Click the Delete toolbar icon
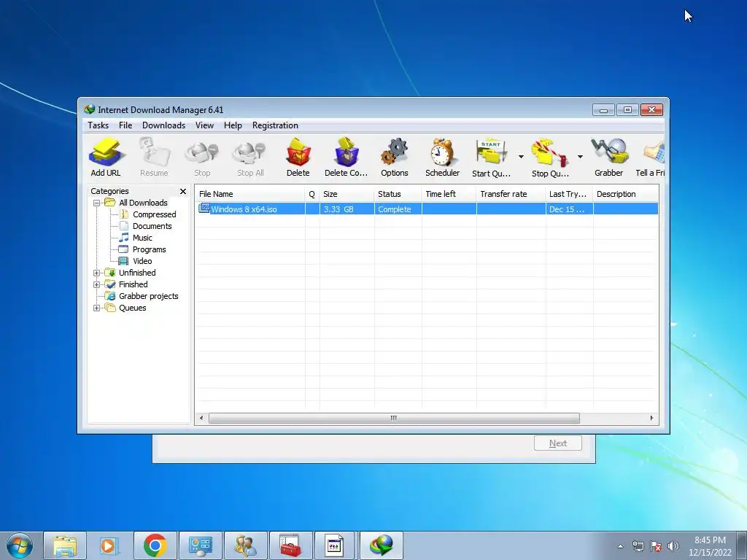The image size is (747, 560). pyautogui.click(x=298, y=157)
